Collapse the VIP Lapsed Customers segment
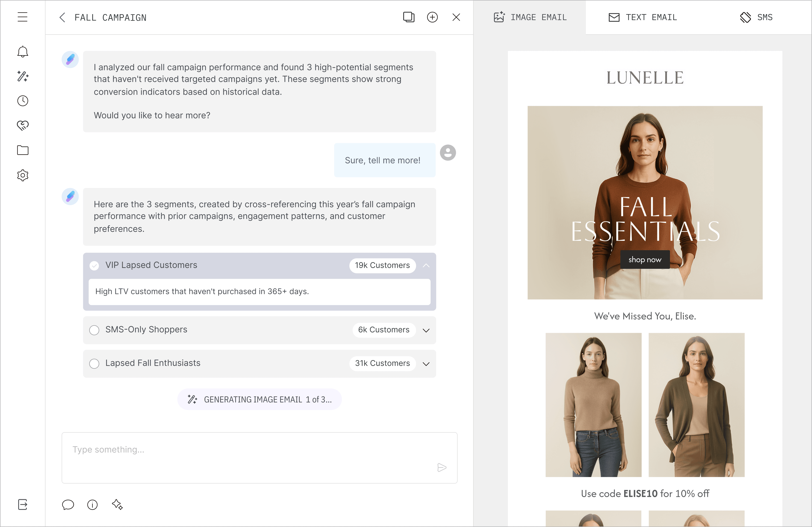Image resolution: width=812 pixels, height=527 pixels. tap(426, 265)
